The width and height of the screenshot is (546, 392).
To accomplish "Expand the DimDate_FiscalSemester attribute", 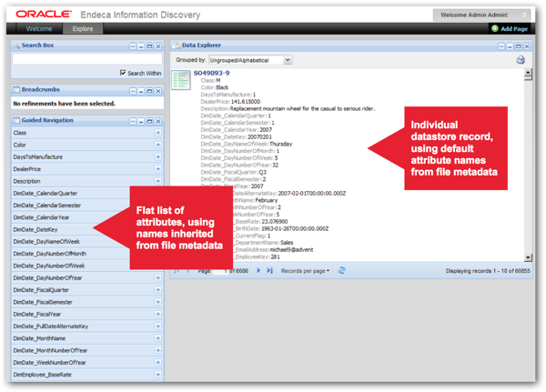I will (157, 302).
